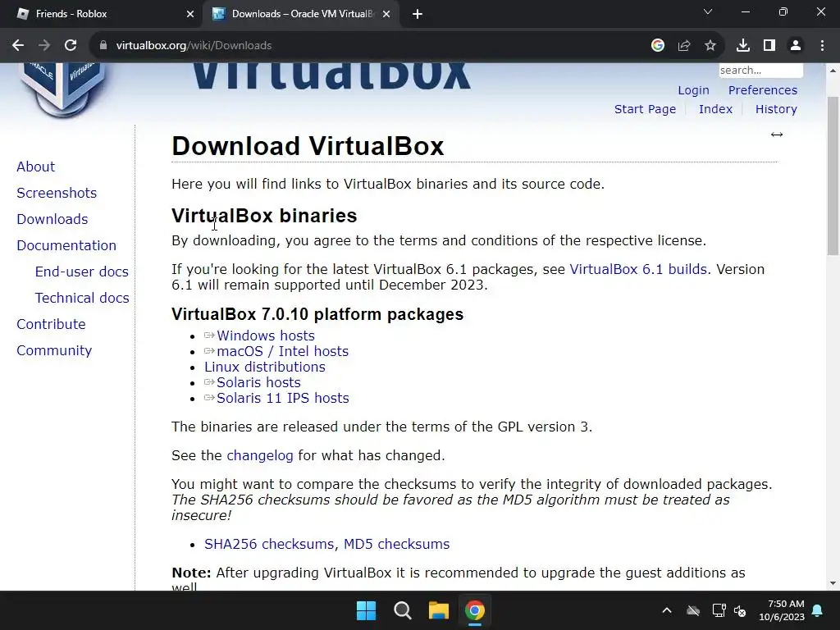Open the Chrome profile avatar icon
840x630 pixels.
[796, 46]
